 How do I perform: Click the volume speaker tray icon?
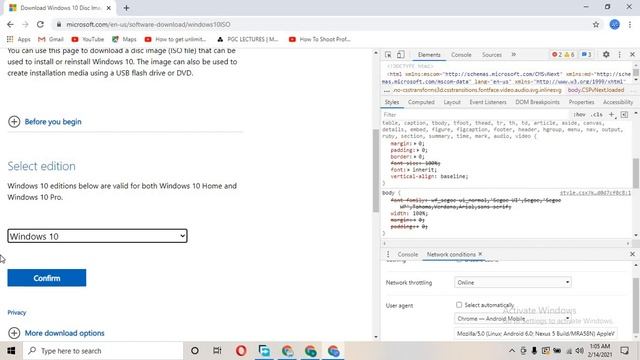pyautogui.click(x=580, y=351)
